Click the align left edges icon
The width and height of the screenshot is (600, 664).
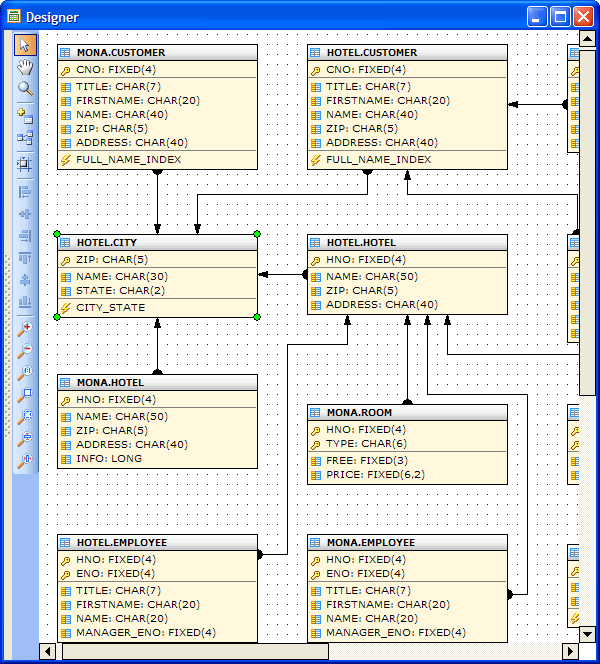pos(25,192)
